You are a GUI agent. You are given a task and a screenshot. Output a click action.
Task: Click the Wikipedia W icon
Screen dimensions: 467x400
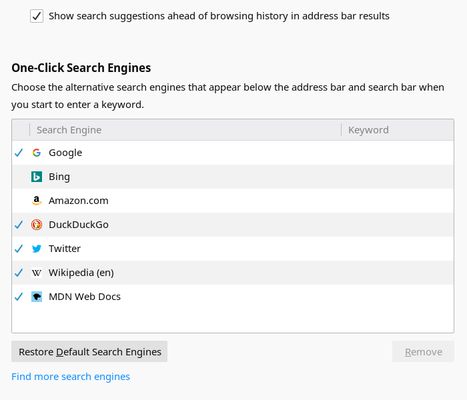tap(36, 273)
